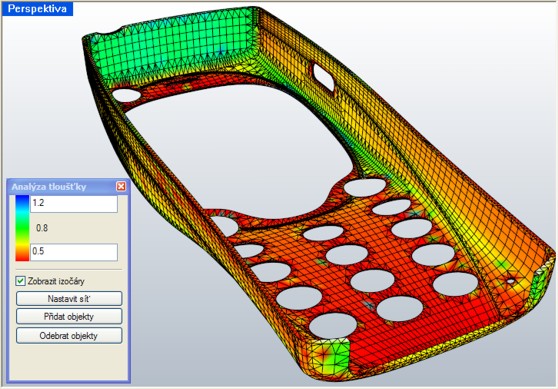Click the red bottom of the gradient scale

(22, 256)
